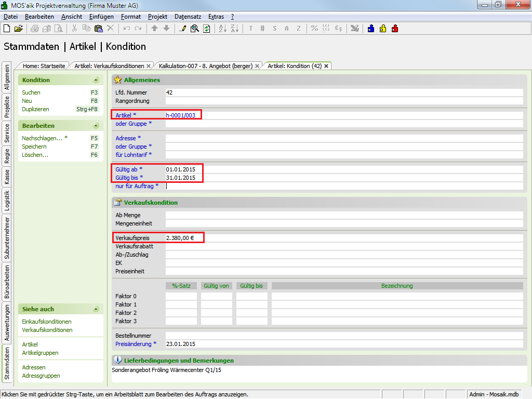The image size is (532, 399).
Task: Click the yellow puzzle piece icon
Action: (x=383, y=29)
